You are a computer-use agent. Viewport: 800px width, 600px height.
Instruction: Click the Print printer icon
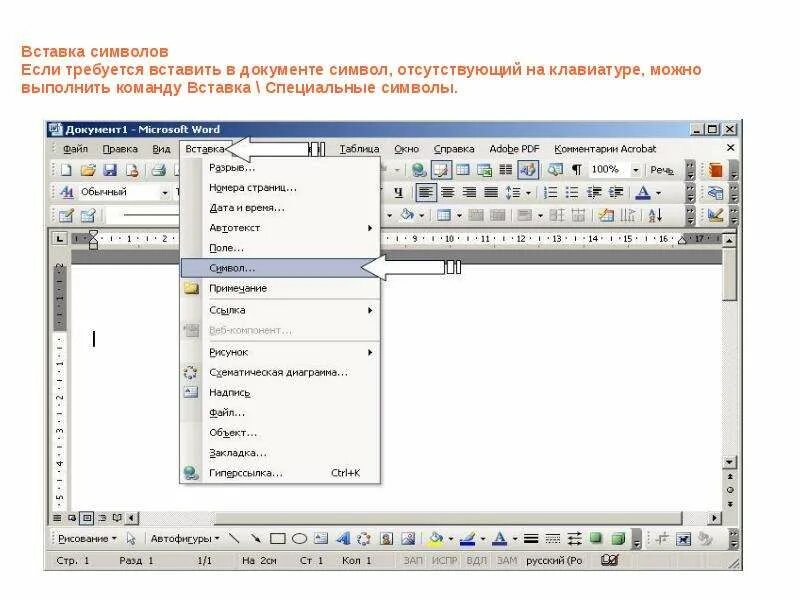(159, 170)
